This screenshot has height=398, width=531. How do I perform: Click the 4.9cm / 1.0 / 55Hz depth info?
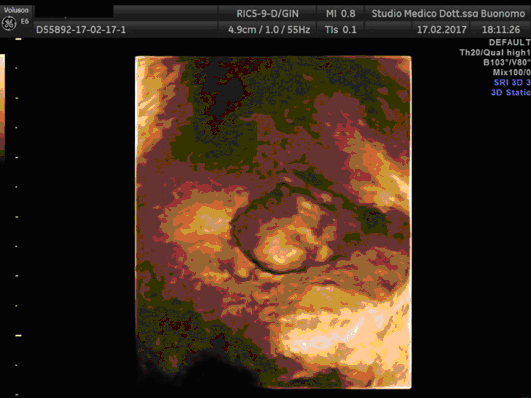[269, 30]
